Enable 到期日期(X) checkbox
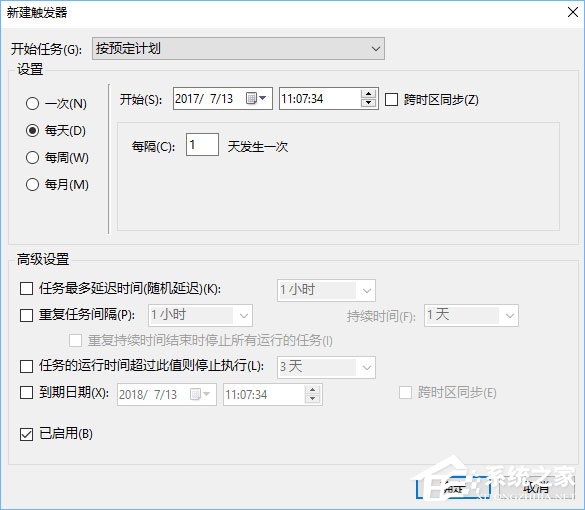 pyautogui.click(x=26, y=392)
